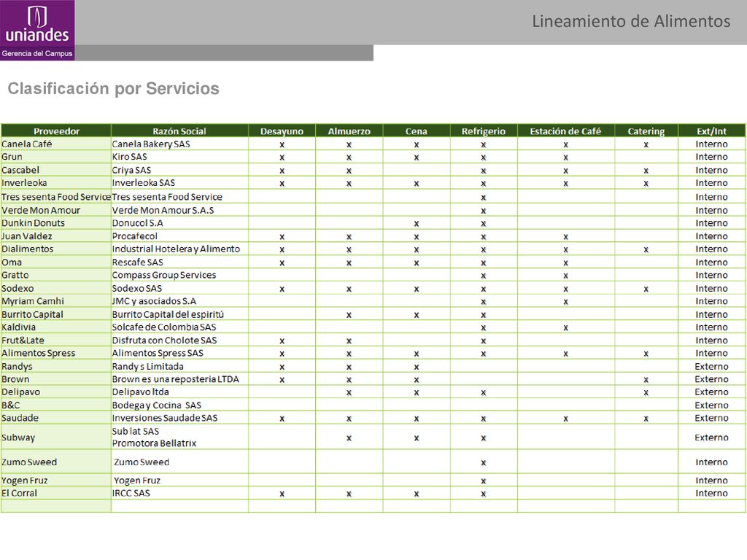Select the 'Dunkin Donuts' provider cell
This screenshot has width=747, height=560.
56,223
